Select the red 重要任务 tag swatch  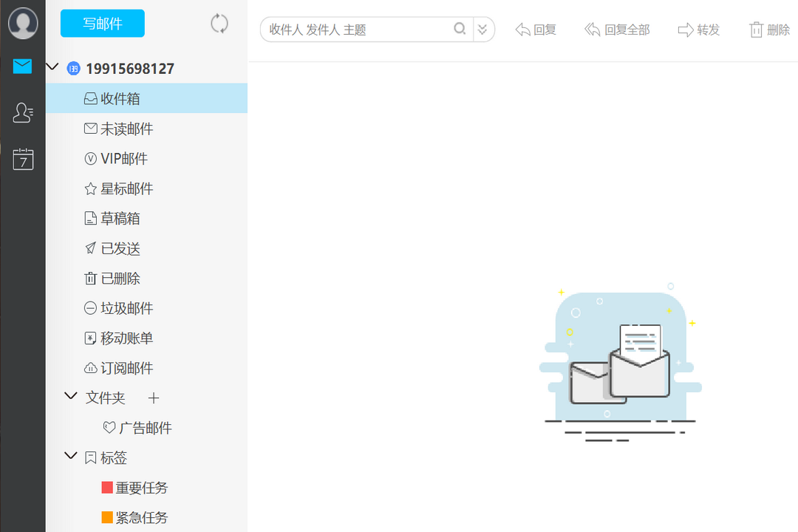tap(107, 488)
